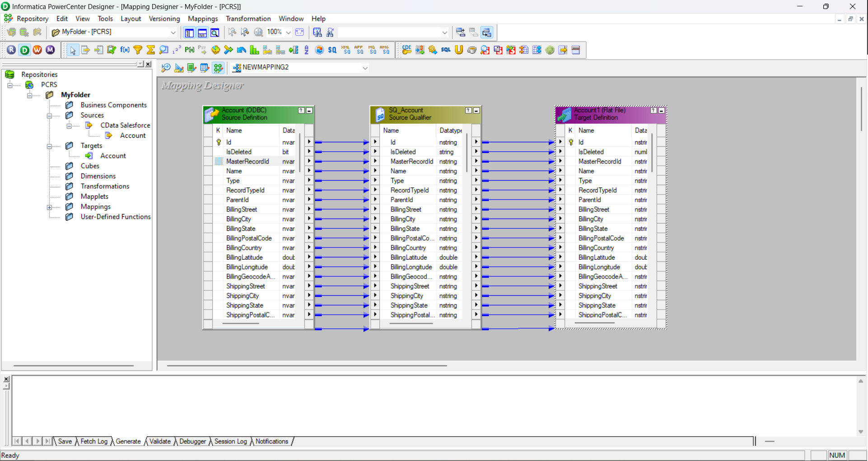The image size is (868, 461).
Task: Insert a Sequence Generator transformation icon
Action: (x=177, y=50)
